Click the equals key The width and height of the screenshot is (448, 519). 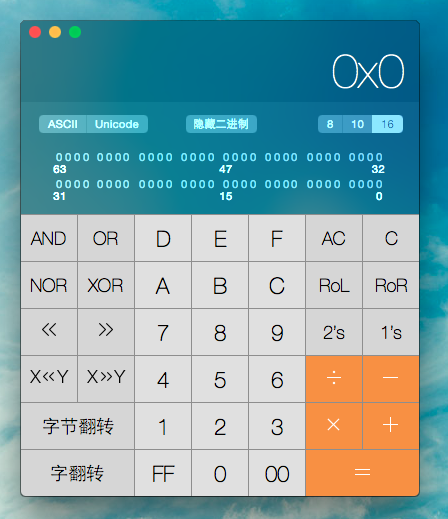[x=362, y=473]
